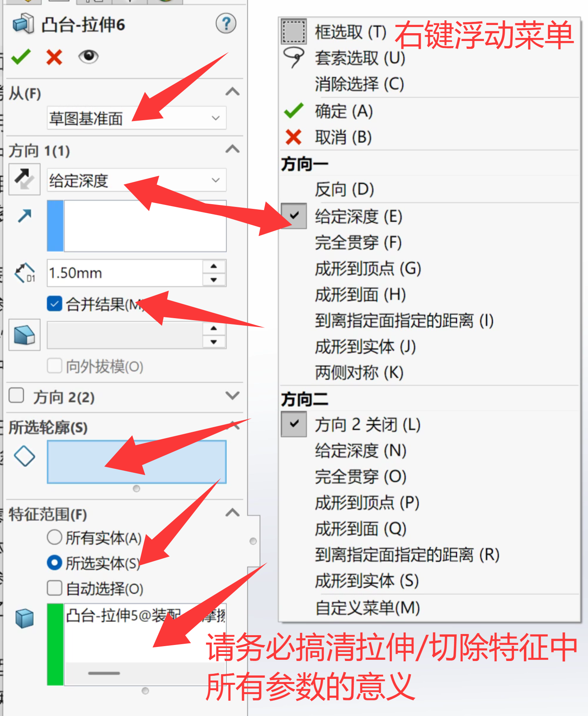Viewport: 588px width, 716px height.
Task: Select the lasso selection icon in menu
Action: coord(293,58)
